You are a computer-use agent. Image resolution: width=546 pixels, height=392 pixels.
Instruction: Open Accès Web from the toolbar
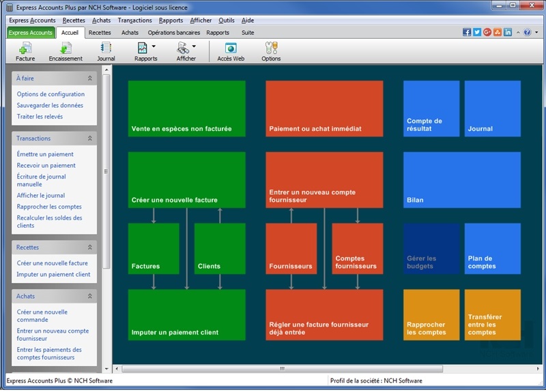click(231, 52)
